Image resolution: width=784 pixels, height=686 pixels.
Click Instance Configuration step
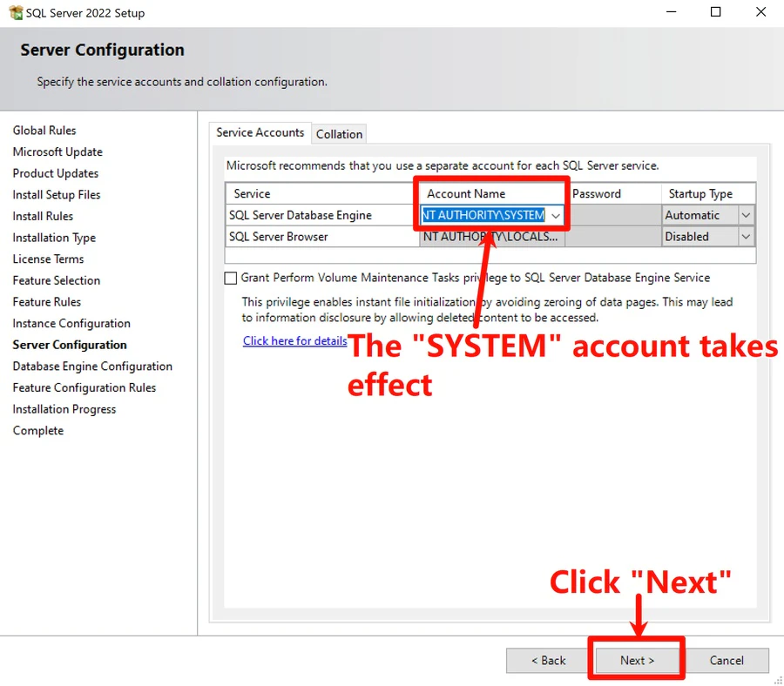[x=71, y=324]
